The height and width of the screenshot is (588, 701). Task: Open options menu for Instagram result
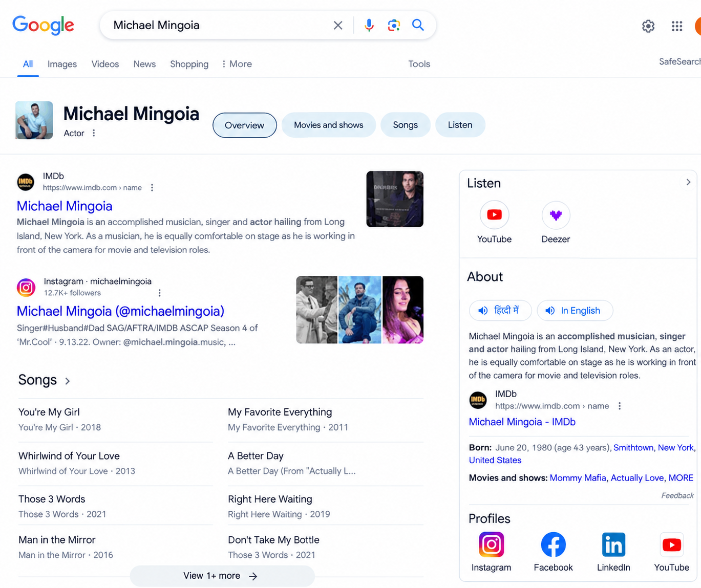coord(160,293)
